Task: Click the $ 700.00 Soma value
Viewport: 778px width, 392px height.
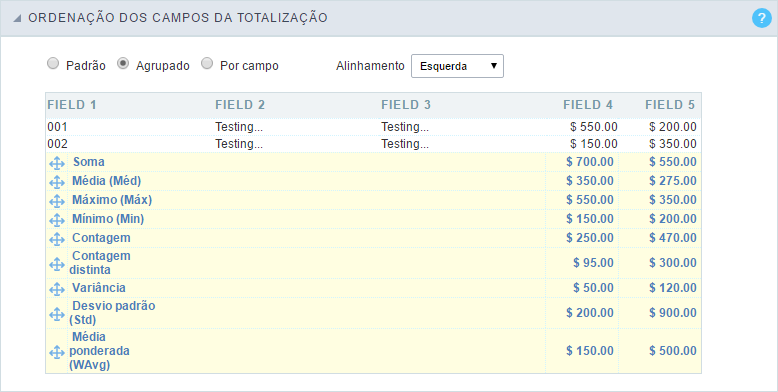Action: pos(590,162)
